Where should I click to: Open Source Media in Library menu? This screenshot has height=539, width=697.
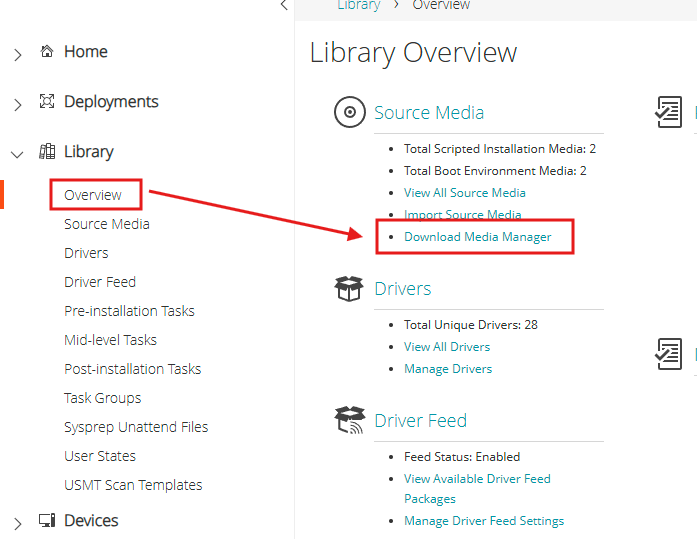coord(107,224)
